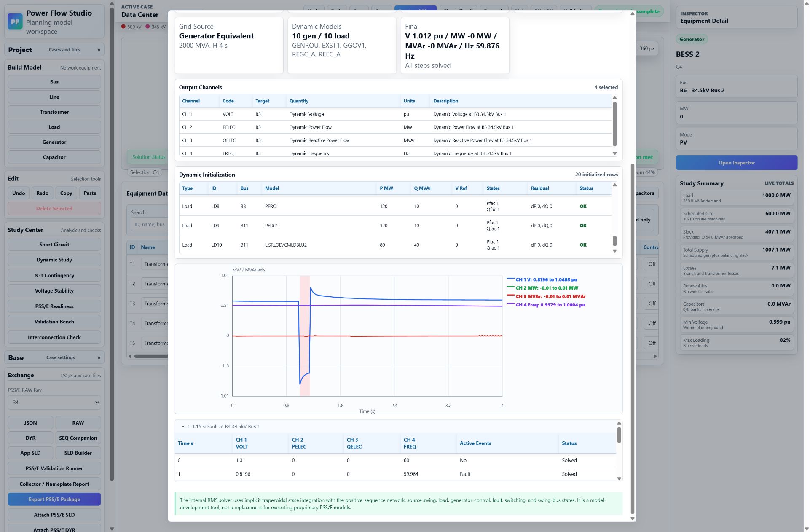Click the Undo button
Viewport: 810px width, 532px height.
coord(19,193)
